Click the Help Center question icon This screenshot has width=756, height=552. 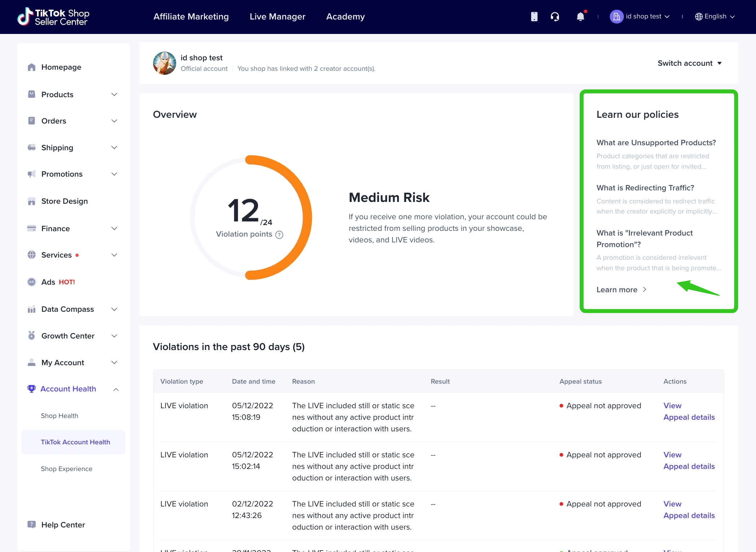pos(32,525)
